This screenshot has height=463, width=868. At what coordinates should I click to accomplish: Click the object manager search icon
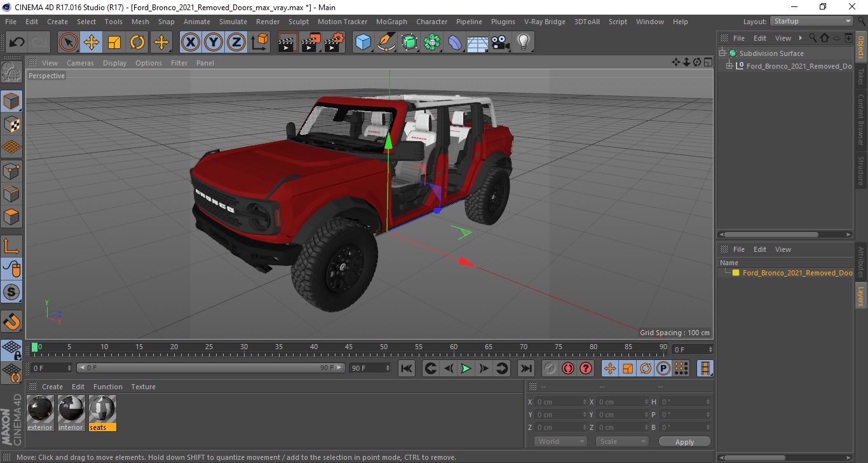pyautogui.click(x=812, y=38)
